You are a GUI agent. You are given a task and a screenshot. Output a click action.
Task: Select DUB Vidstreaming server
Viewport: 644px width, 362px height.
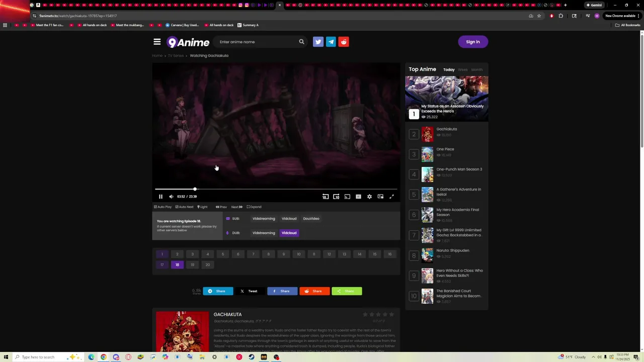click(264, 233)
